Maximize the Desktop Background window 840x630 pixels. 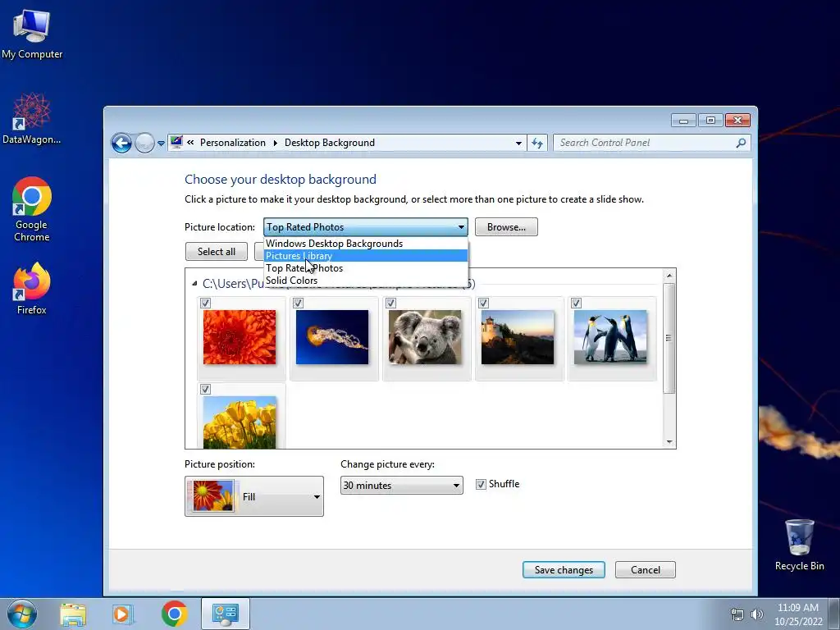tap(710, 121)
